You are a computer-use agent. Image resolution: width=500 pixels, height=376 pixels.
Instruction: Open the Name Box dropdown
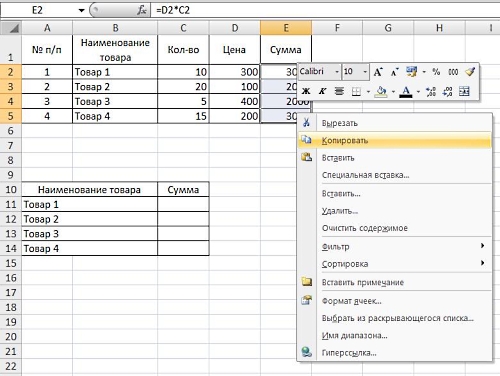81,10
